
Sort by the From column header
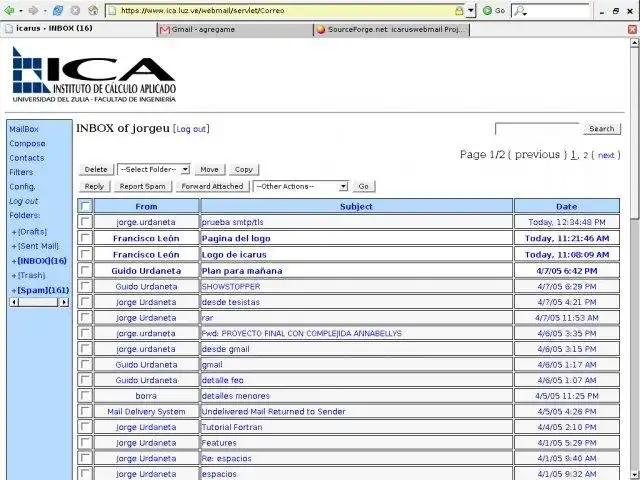(146, 207)
